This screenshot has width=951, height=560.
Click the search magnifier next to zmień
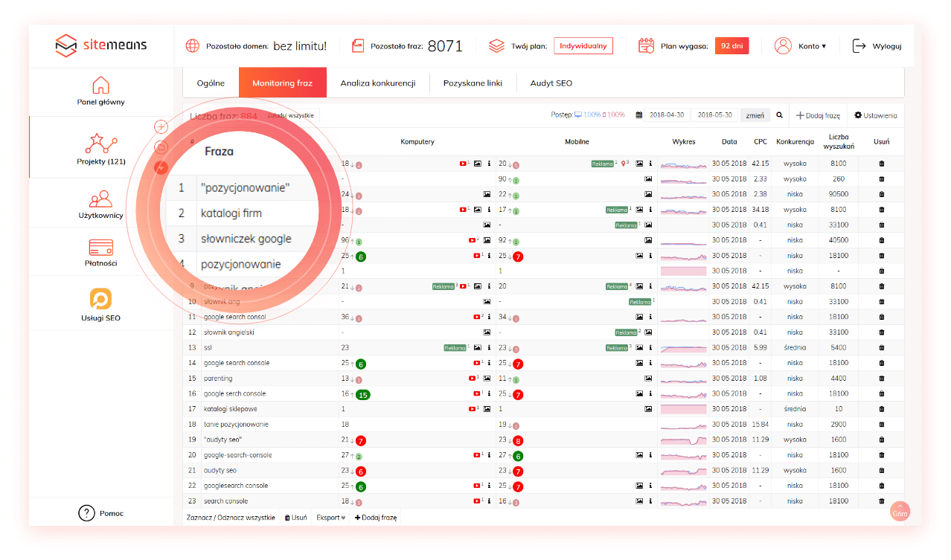pos(779,115)
